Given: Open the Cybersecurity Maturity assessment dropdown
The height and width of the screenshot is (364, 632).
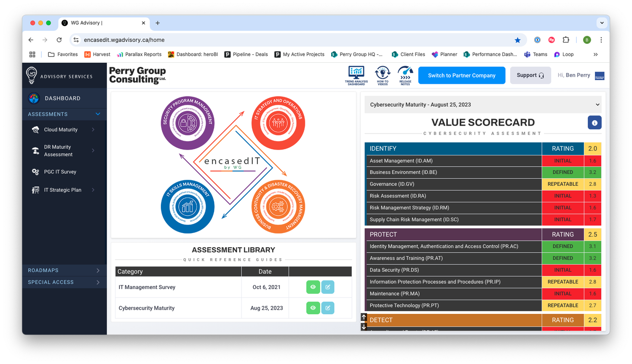Looking at the screenshot, I should (483, 104).
